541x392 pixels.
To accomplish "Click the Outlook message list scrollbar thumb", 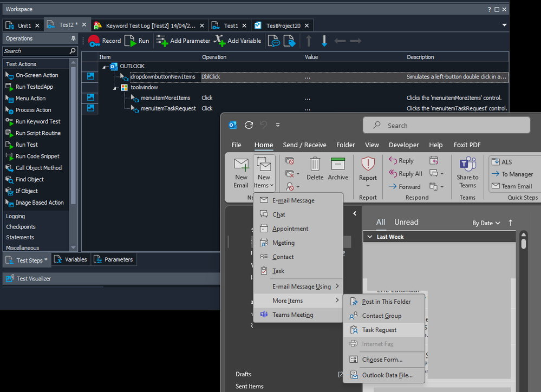I will click(524, 244).
